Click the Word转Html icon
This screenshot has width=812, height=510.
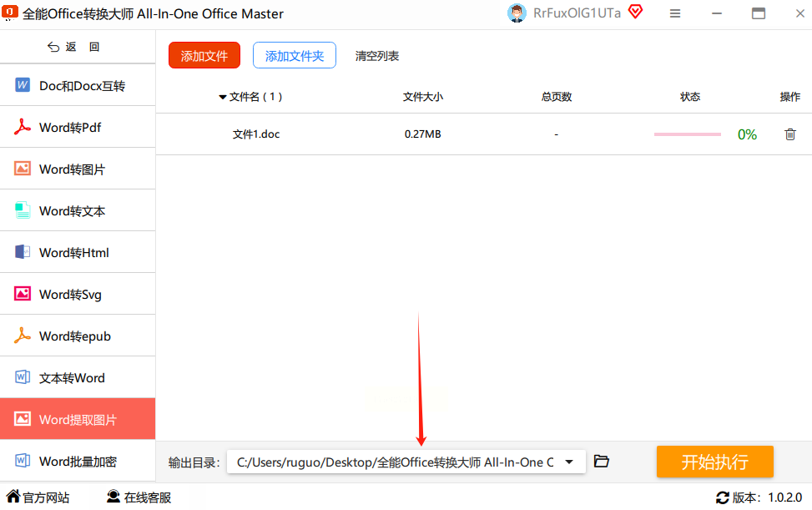pos(23,252)
